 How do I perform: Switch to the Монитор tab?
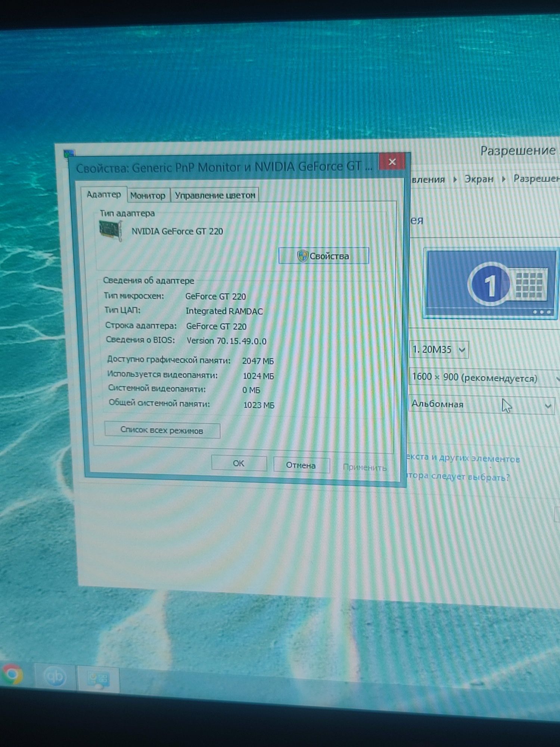tap(148, 195)
